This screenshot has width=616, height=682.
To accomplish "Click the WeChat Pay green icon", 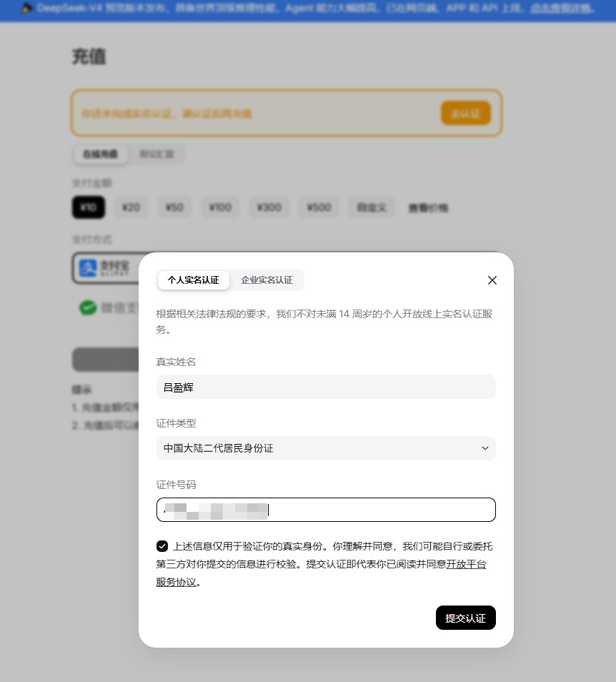I will point(88,308).
